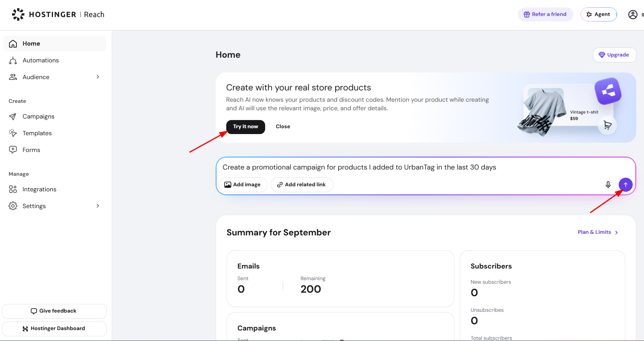
Task: Click the microphone voice input icon
Action: coord(608,185)
